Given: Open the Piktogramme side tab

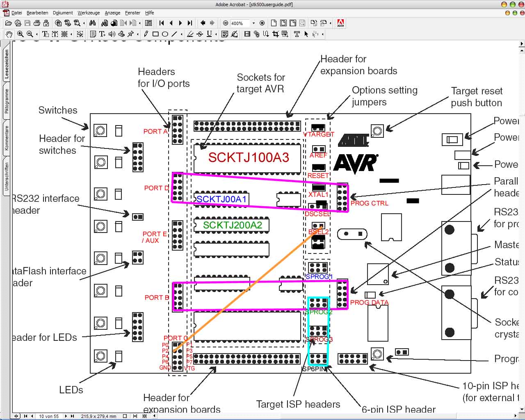Looking at the screenshot, I should [7, 101].
